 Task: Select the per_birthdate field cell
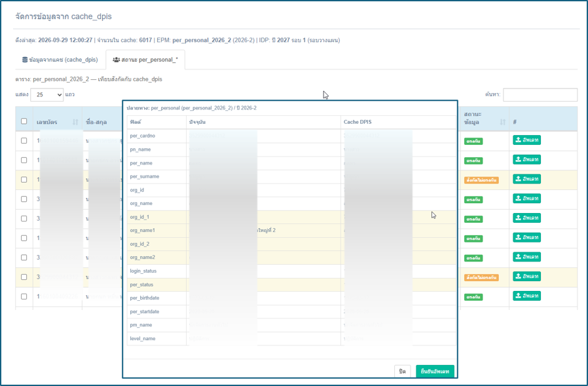click(156, 298)
